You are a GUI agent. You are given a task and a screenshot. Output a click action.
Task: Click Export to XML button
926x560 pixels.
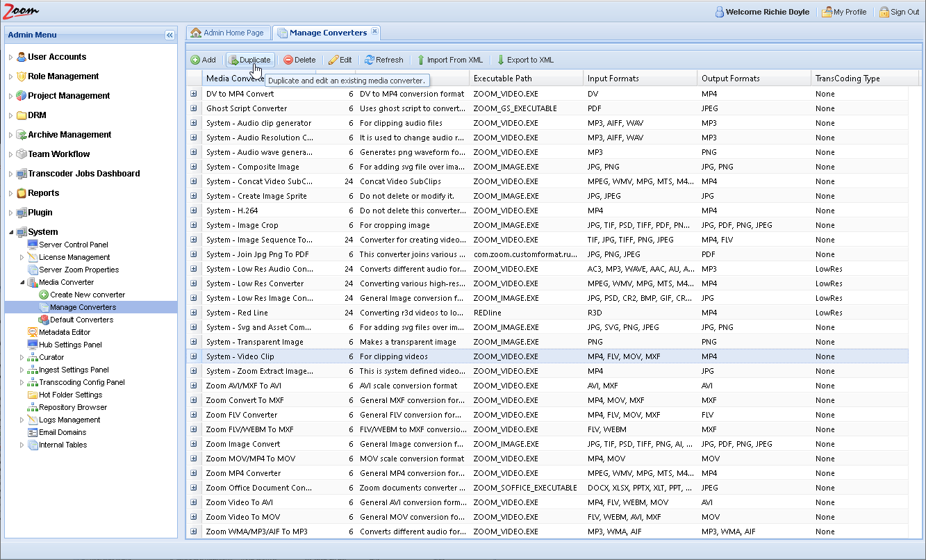coord(525,60)
